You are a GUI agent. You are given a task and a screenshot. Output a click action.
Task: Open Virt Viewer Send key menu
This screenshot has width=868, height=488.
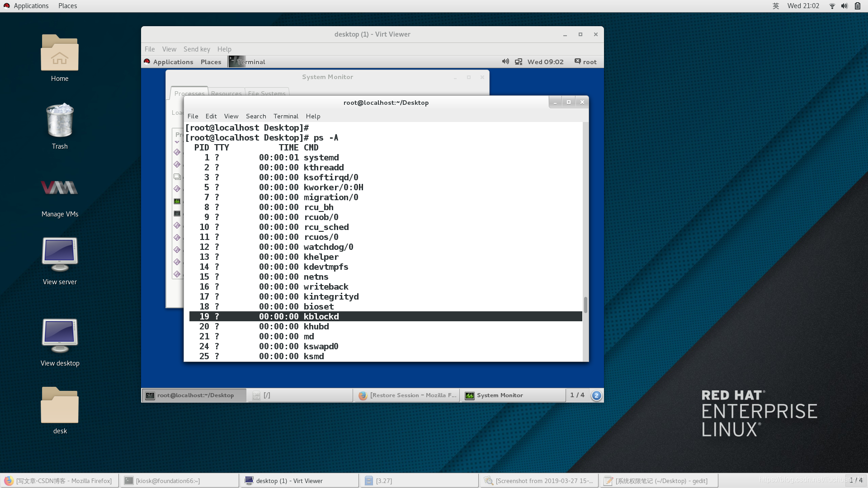coord(197,49)
